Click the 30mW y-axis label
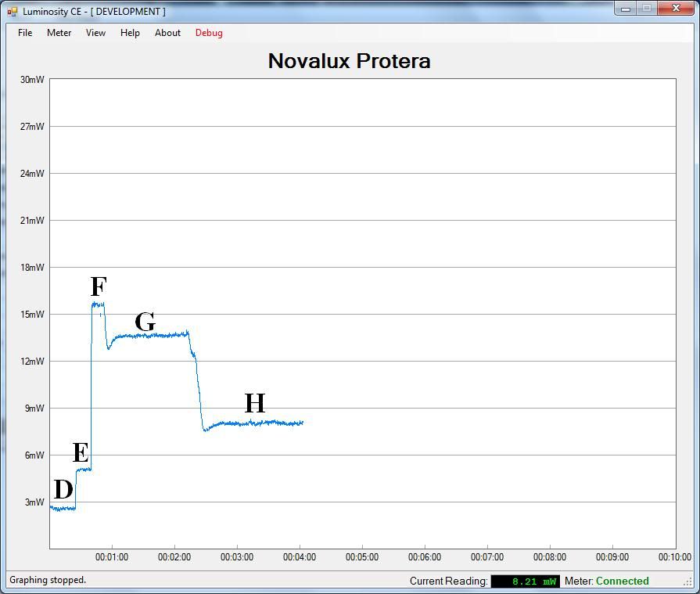700x594 pixels. [32, 80]
